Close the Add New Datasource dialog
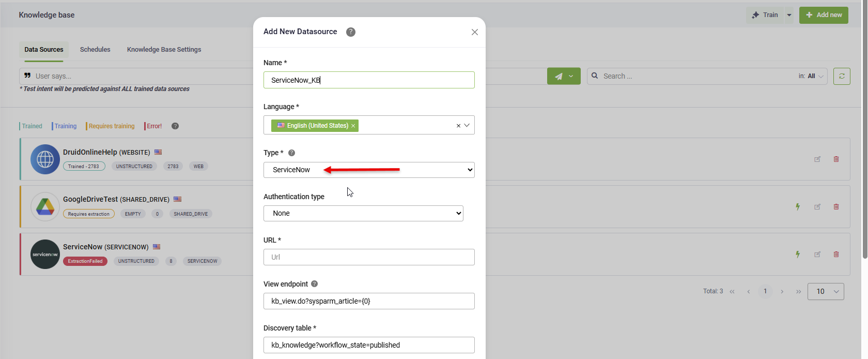Viewport: 868px width, 359px height. click(474, 32)
